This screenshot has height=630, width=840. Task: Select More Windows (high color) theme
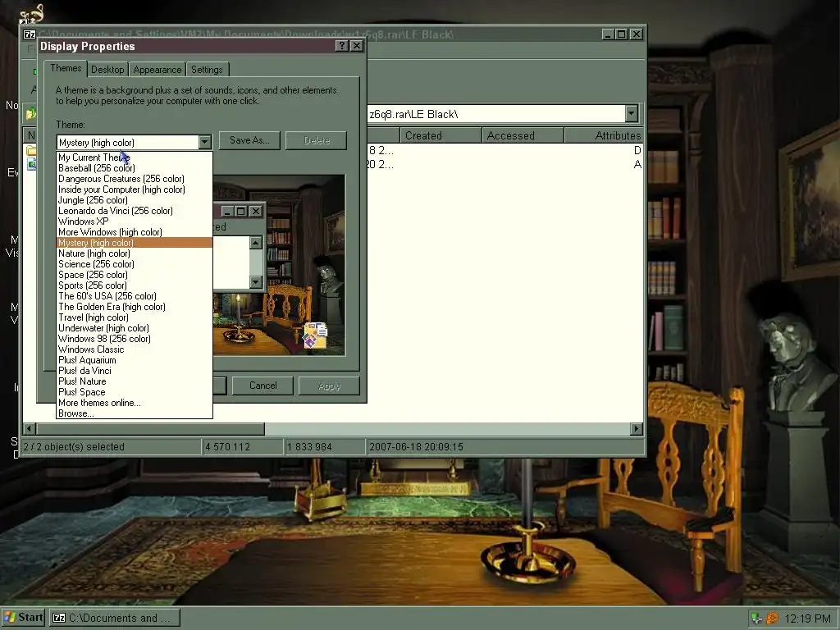coord(135,232)
